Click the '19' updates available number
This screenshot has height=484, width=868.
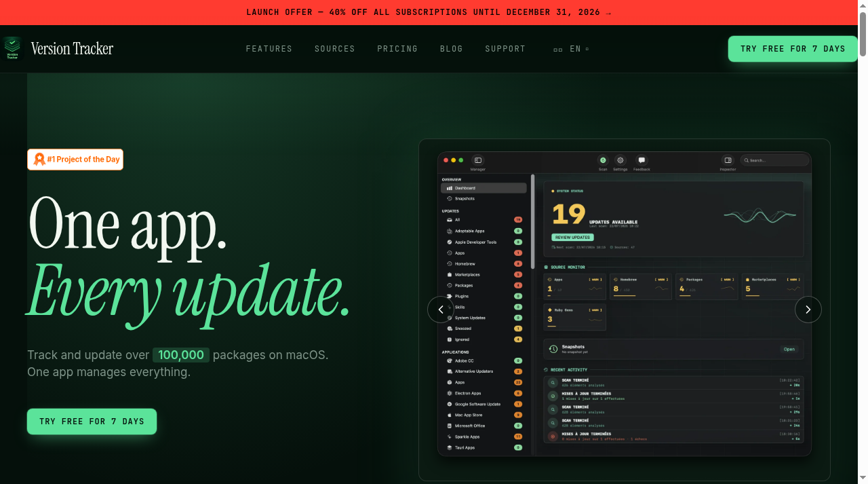(x=568, y=215)
